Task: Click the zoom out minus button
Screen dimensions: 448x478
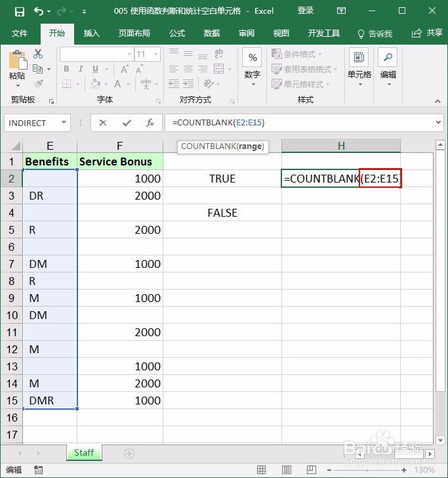Action: pyautogui.click(x=329, y=470)
